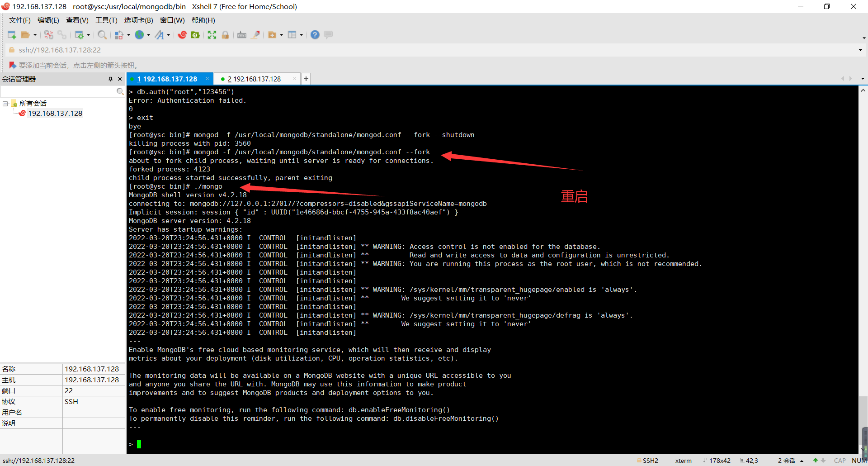The image size is (868, 466).
Task: Select session 192.168.137.128 in the tree
Action: coord(55,114)
